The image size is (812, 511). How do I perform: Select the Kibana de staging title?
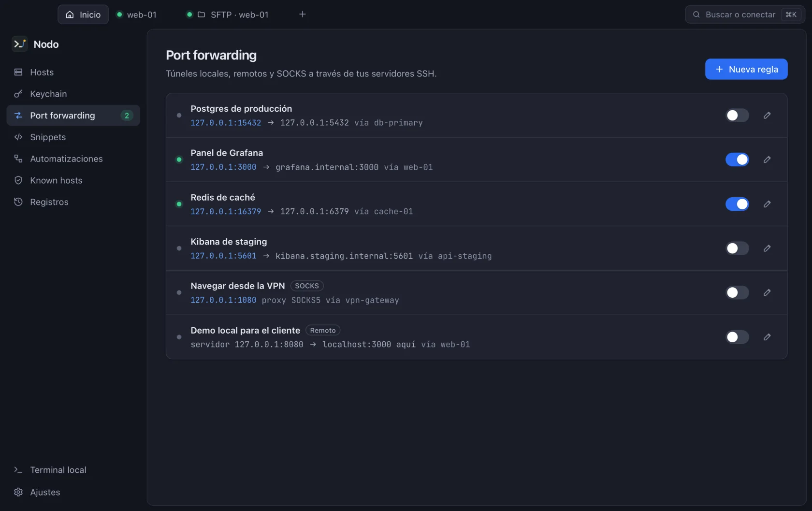click(x=229, y=242)
